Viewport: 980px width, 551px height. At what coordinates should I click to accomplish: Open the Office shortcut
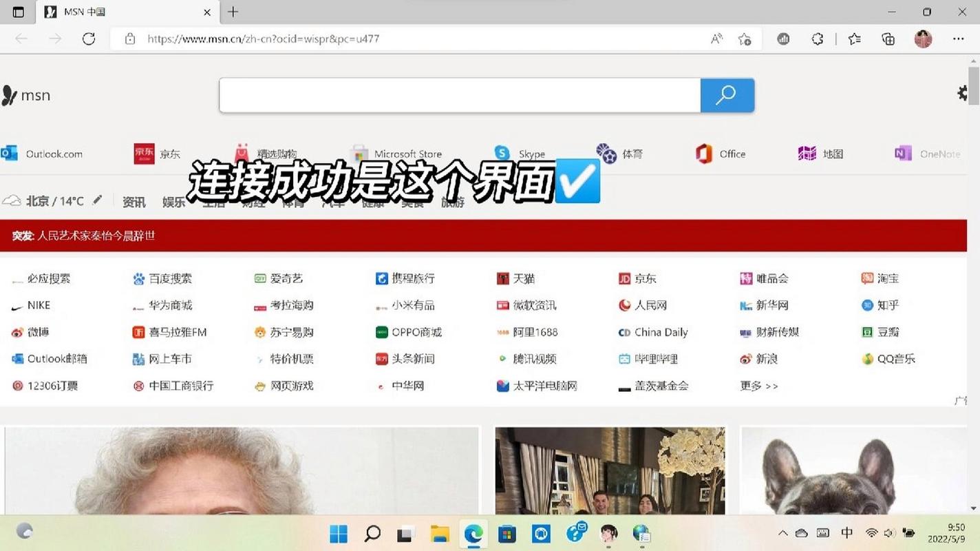(x=721, y=154)
